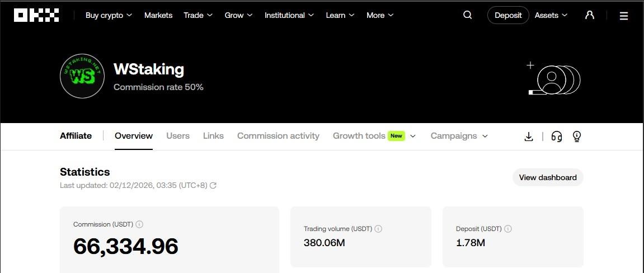644x273 pixels.
Task: Click the New badge on Growth tools
Action: [x=396, y=136]
